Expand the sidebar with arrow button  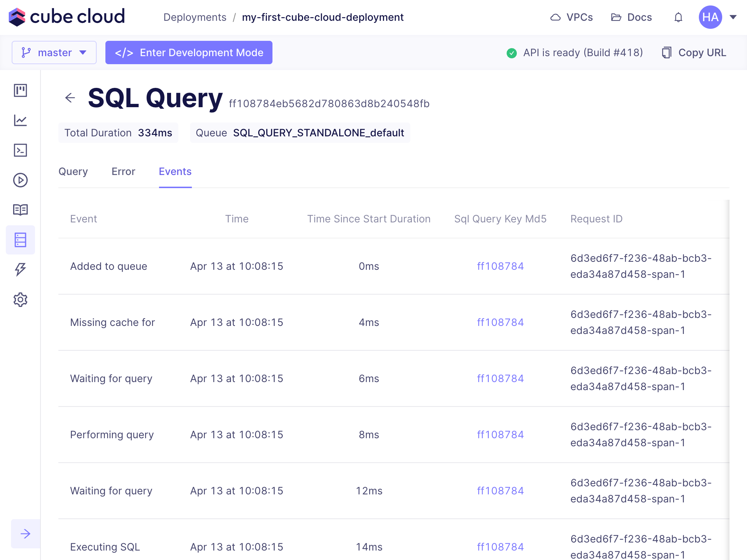[26, 534]
